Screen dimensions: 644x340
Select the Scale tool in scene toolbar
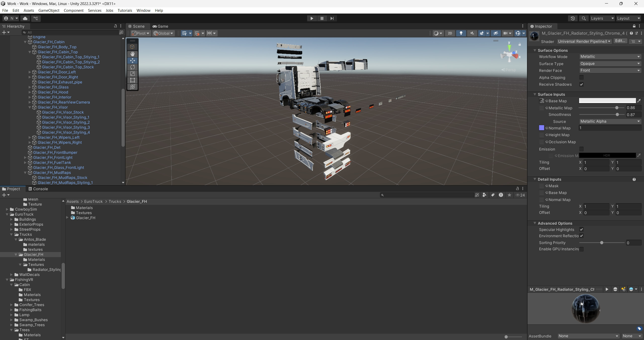click(133, 74)
